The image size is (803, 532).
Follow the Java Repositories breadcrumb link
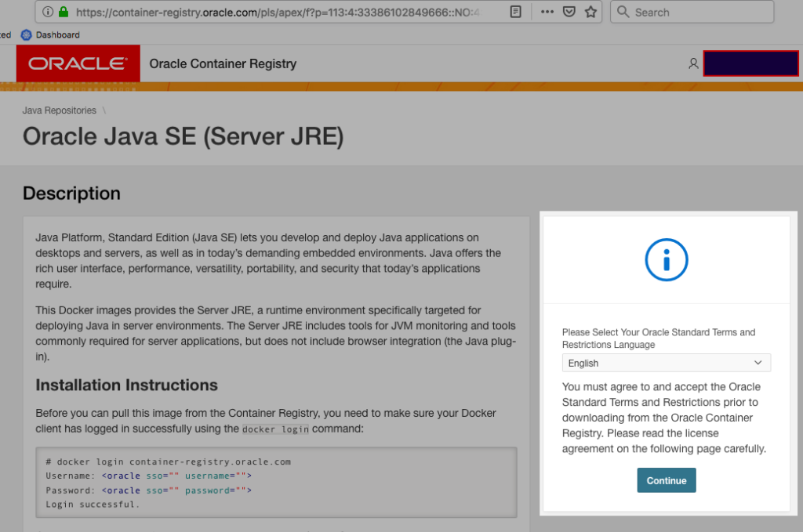59,110
